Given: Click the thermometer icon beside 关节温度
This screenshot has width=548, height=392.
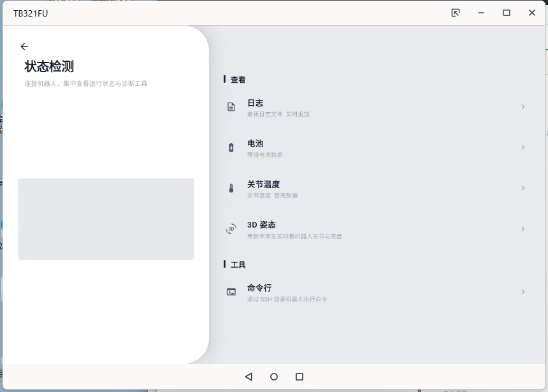Looking at the screenshot, I should point(231,188).
